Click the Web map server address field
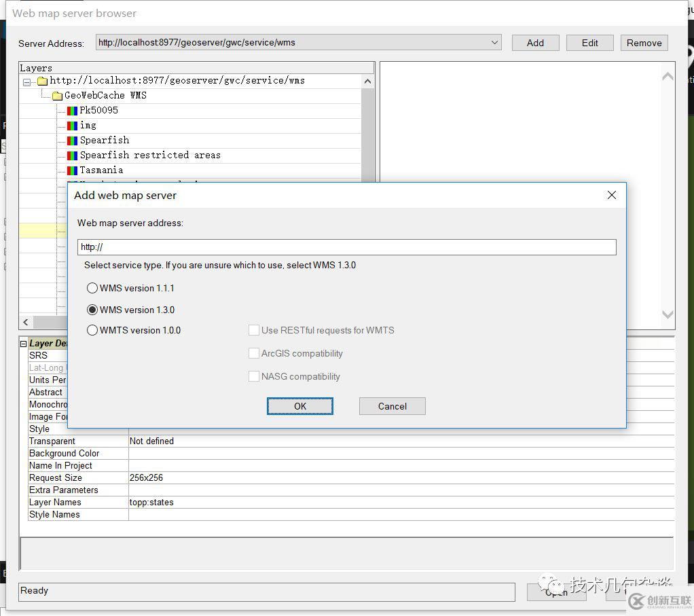 click(346, 247)
